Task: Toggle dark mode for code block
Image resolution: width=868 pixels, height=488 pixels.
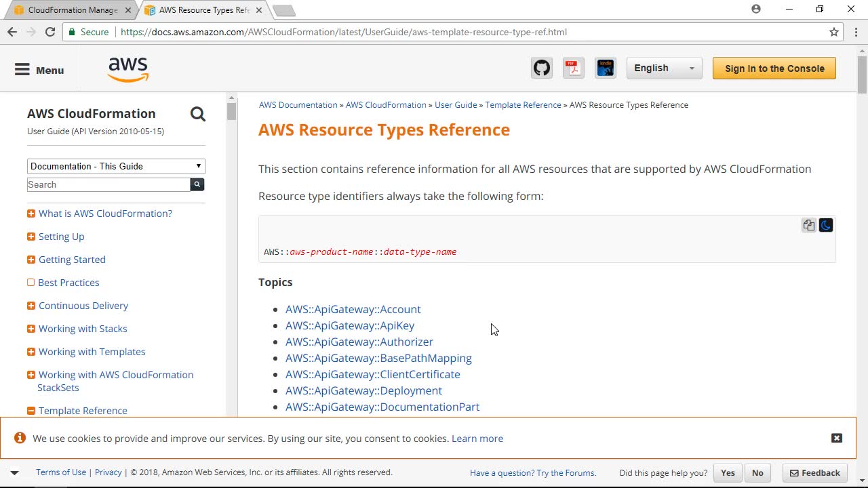Action: point(826,226)
